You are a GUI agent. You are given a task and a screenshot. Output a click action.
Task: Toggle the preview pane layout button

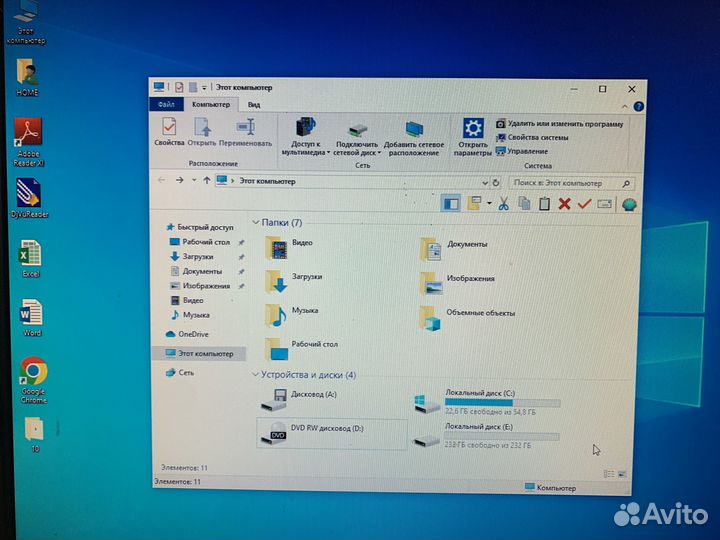[x=451, y=204]
